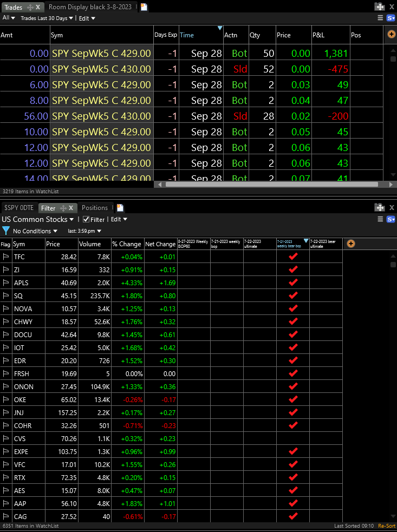Viewport: 397px width, 532px height.
Task: Switch to Room Display black 3-8-2023 tab
Action: (x=89, y=7)
